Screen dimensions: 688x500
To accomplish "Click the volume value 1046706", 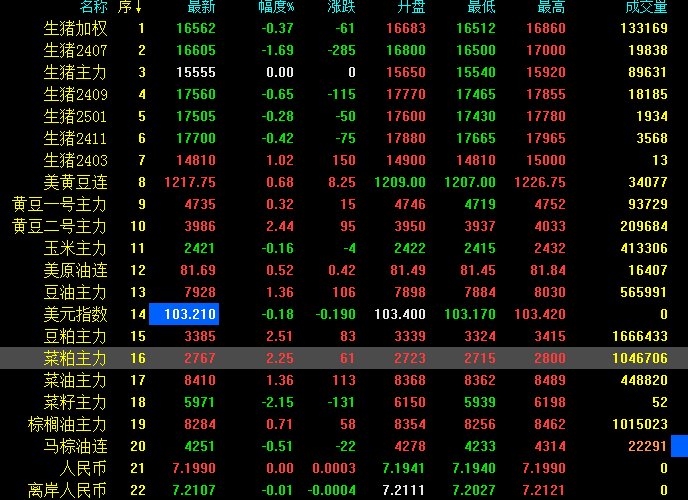I will 640,358.
